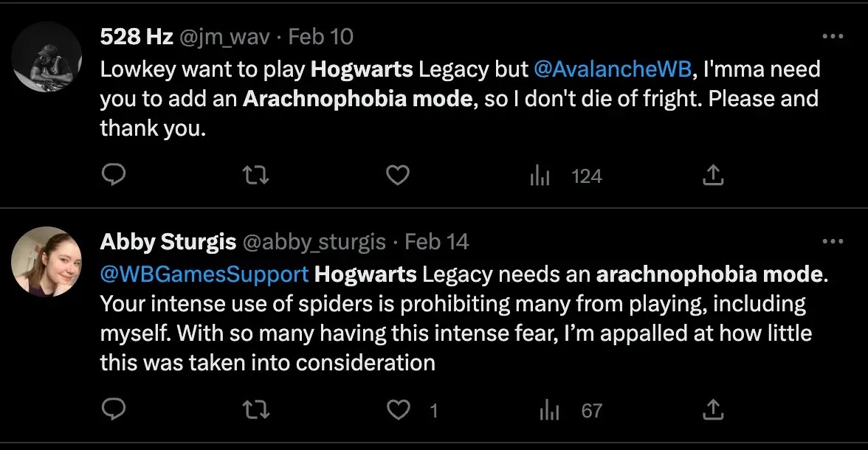Viewport: 868px width, 450px height.
Task: Like Abby Sturgis's tweet
Action: click(x=398, y=409)
